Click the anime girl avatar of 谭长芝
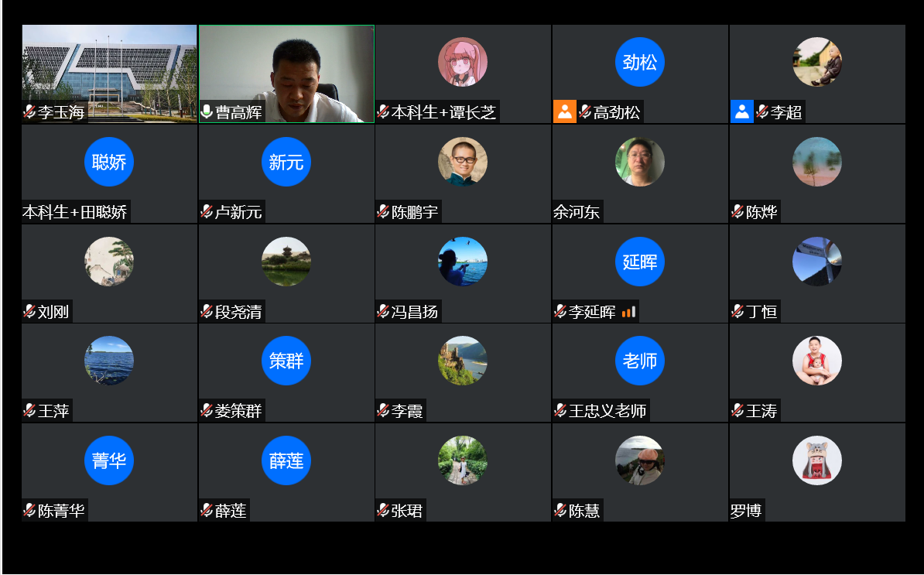This screenshot has height=575, width=924. [x=463, y=62]
